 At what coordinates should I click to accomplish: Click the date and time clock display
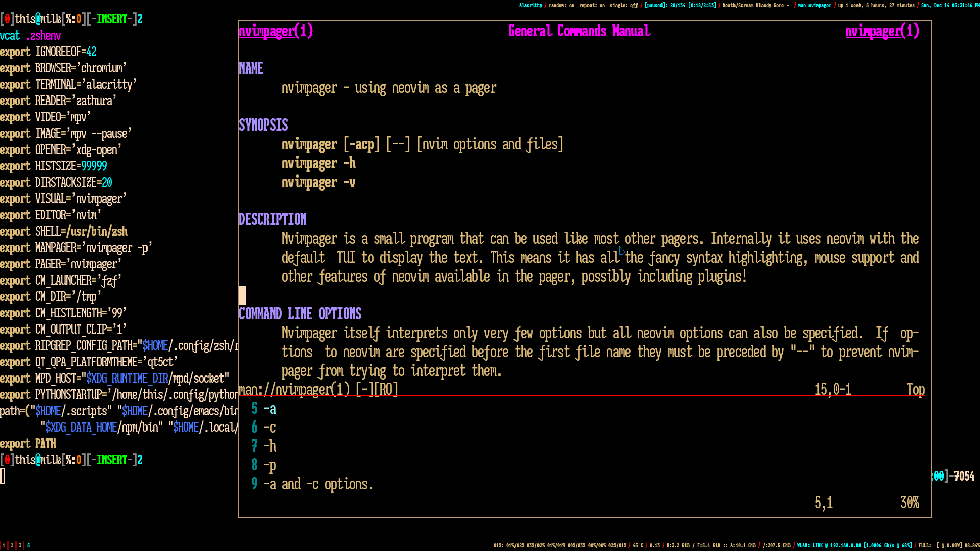tap(949, 5)
